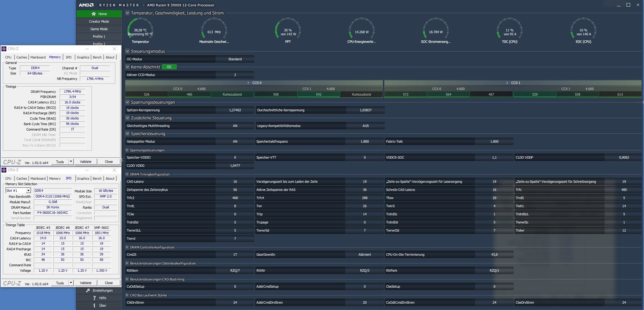
Task: Click the SOC Stromversorgung gauge
Action: (436, 30)
